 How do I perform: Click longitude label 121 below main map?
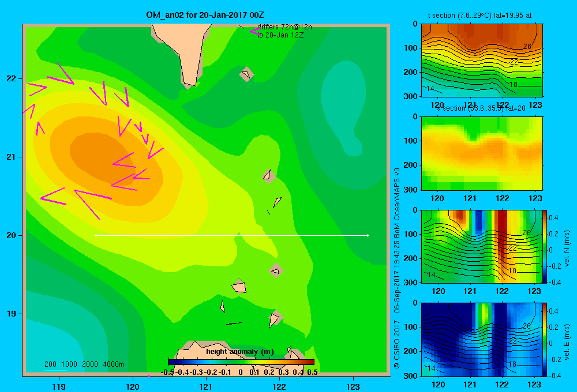(x=206, y=386)
